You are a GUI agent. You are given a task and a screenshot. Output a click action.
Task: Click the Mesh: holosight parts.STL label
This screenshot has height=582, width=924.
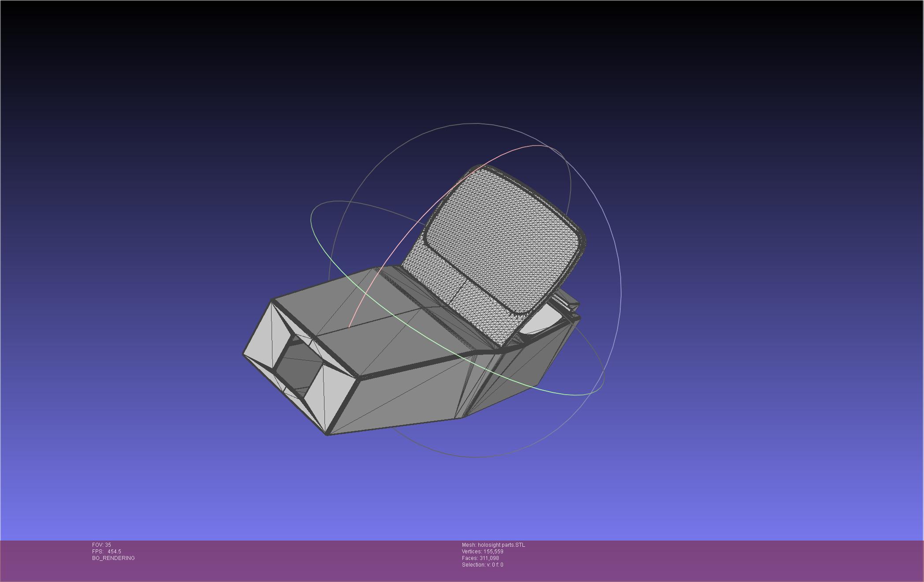click(493, 545)
